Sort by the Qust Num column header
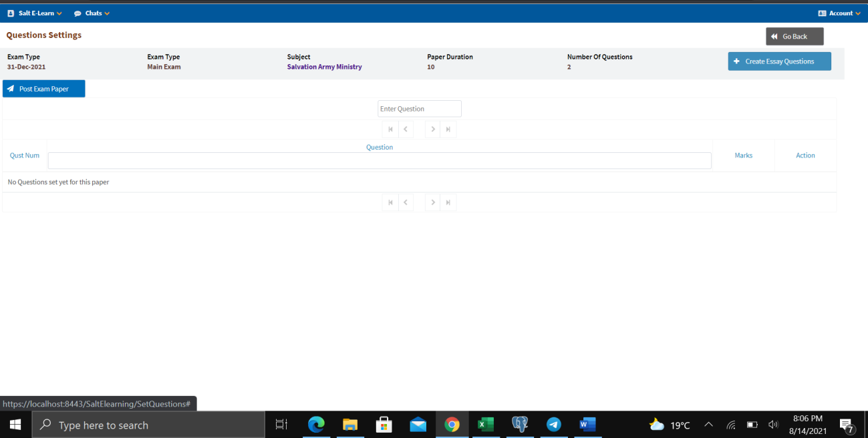Image resolution: width=868 pixels, height=438 pixels. point(25,156)
